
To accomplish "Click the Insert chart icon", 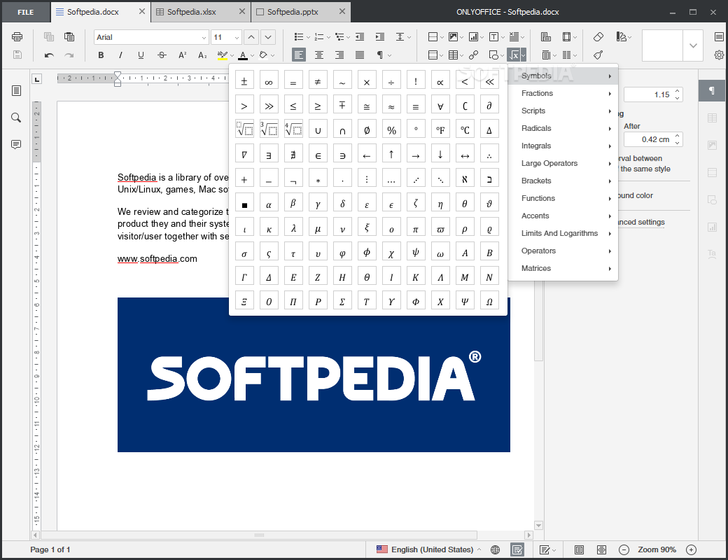I will [x=474, y=36].
